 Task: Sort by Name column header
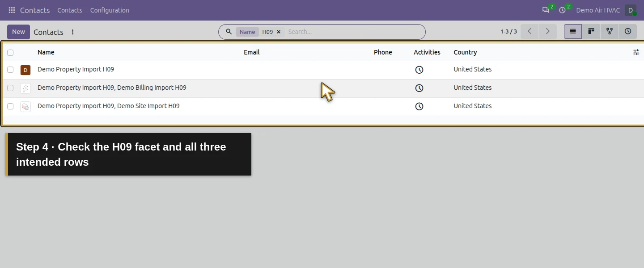[x=46, y=52]
